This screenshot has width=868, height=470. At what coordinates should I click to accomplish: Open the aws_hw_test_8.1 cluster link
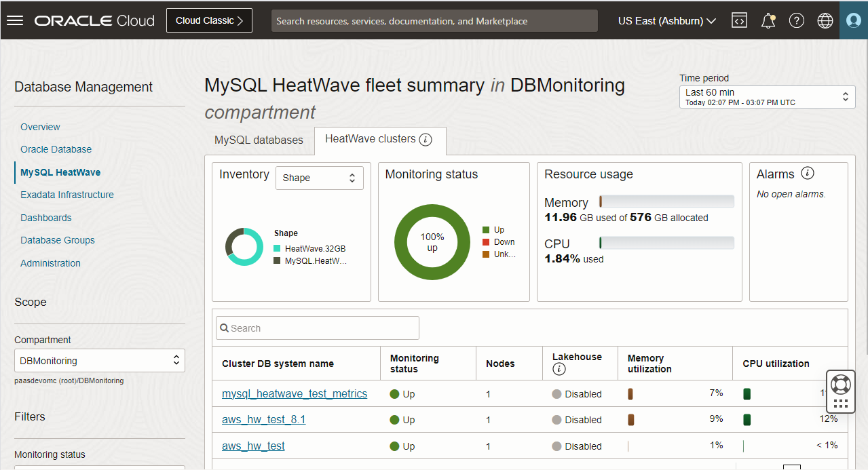tap(263, 419)
